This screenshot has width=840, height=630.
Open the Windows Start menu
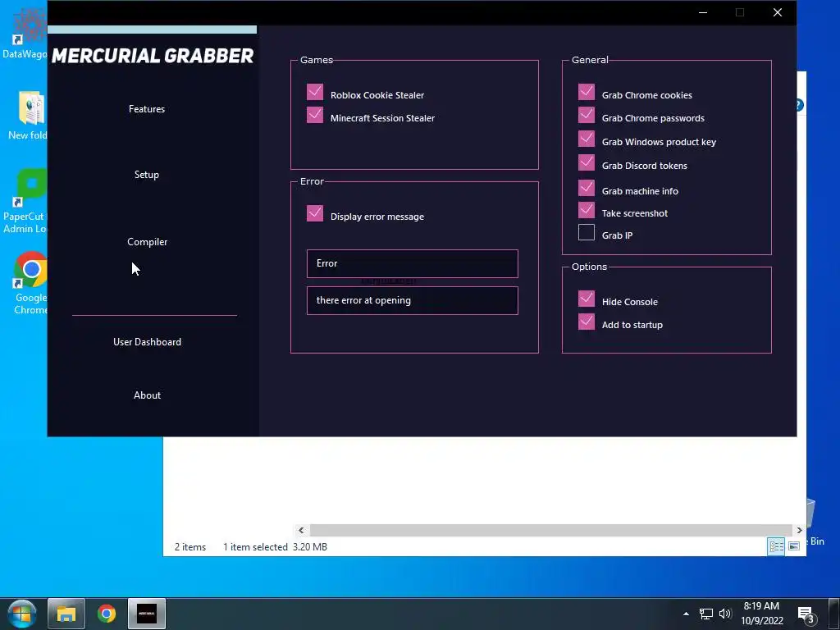tap(22, 614)
